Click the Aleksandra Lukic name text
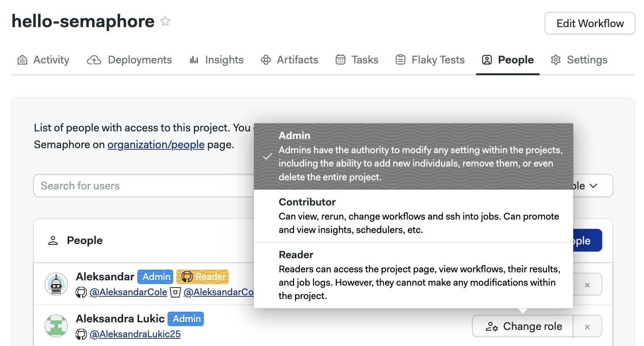644x346 pixels. [120, 319]
